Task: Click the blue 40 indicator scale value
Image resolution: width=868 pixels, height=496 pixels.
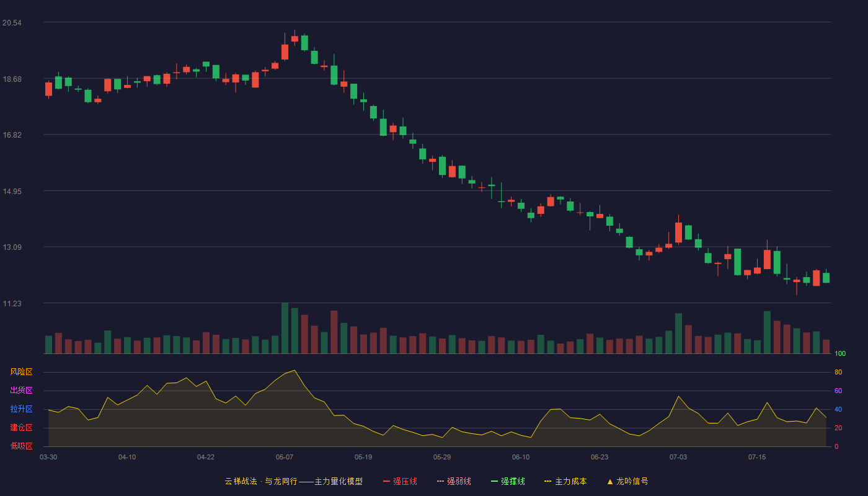Action: coord(838,409)
